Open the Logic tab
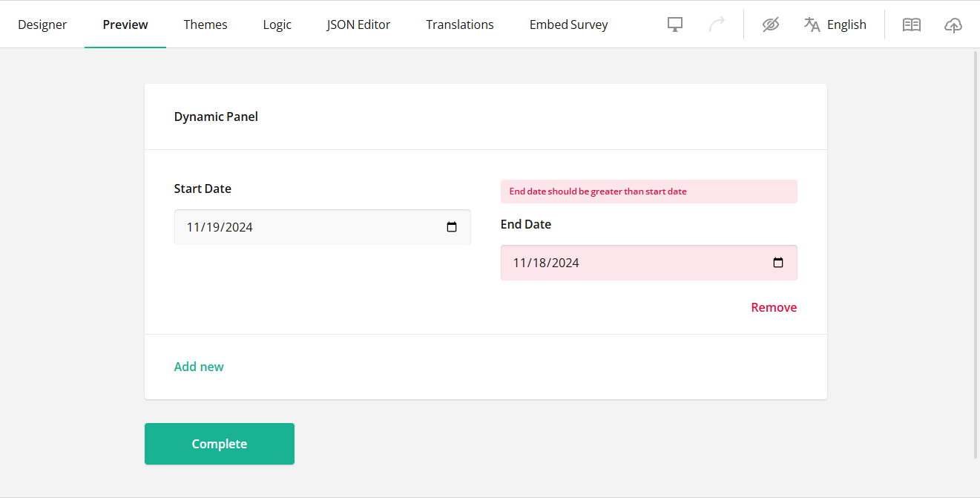This screenshot has width=980, height=498. [x=277, y=24]
